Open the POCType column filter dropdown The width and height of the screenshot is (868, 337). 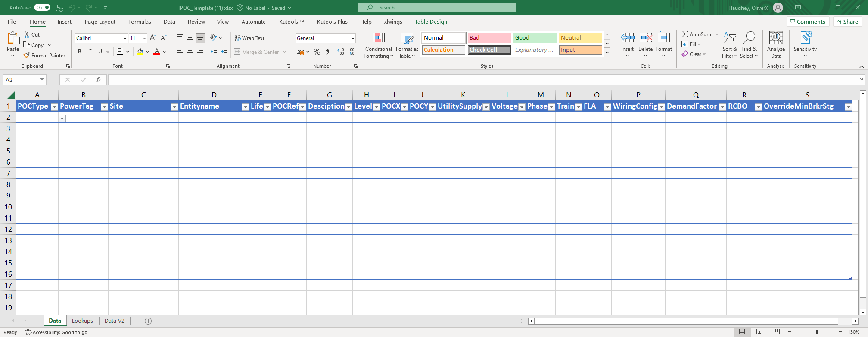point(54,107)
